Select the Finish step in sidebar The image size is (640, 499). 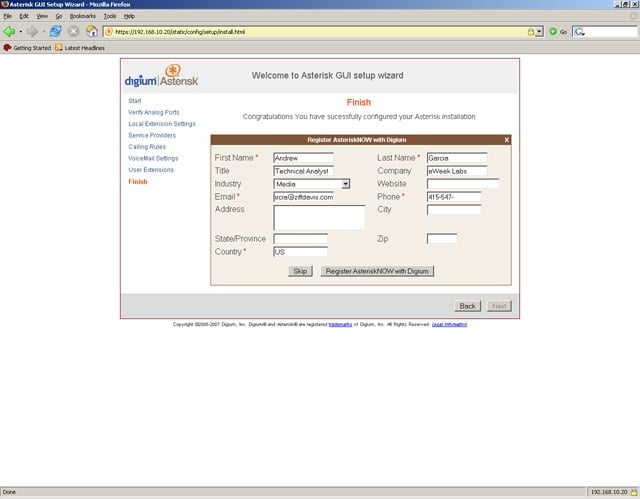138,182
